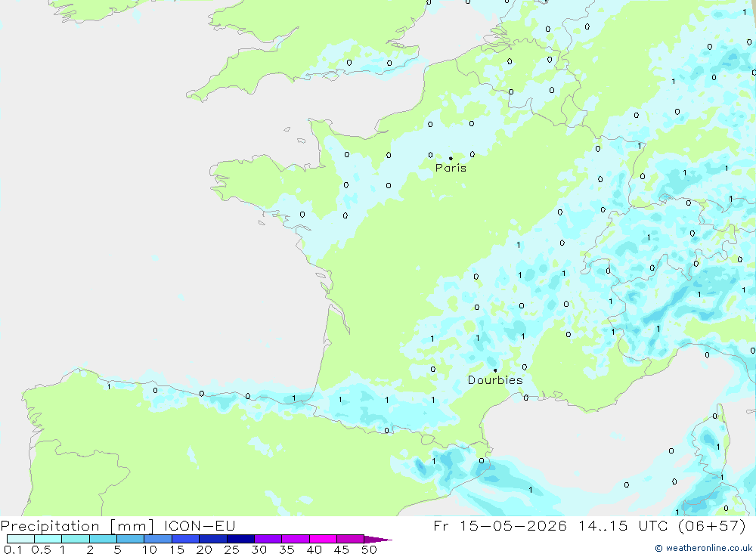Viewport: 756px width, 554px height.
Task: Click the Paris city label
Action: pos(451,168)
